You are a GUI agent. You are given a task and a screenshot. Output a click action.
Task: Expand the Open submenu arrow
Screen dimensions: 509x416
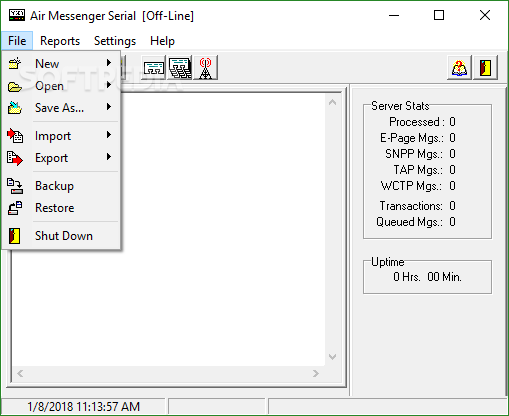coord(109,85)
